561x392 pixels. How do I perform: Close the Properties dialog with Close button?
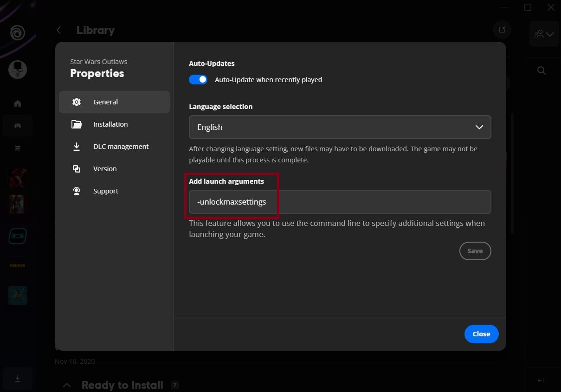pos(481,334)
